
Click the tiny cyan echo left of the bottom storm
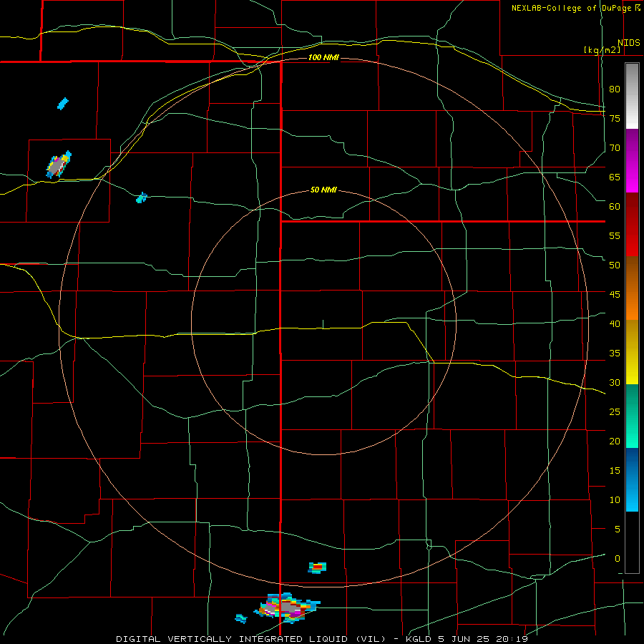click(x=241, y=618)
